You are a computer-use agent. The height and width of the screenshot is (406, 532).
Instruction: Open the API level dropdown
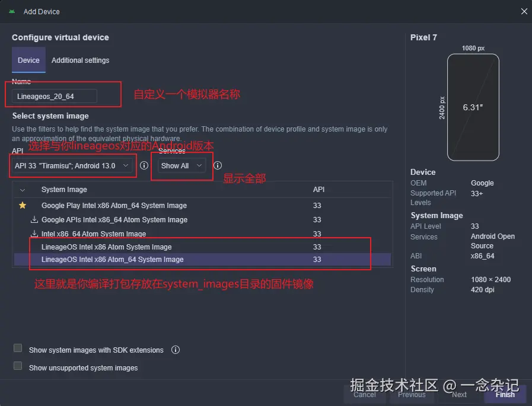coord(72,165)
